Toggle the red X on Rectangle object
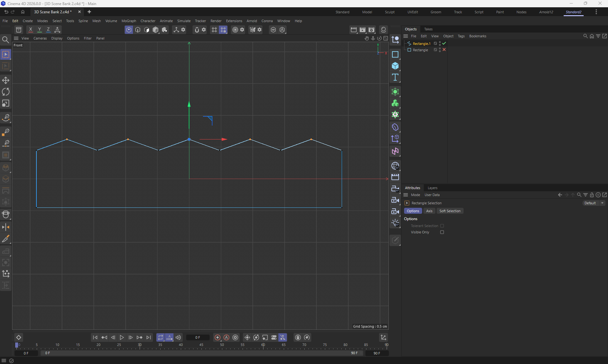The height and width of the screenshot is (364, 608). click(x=444, y=50)
